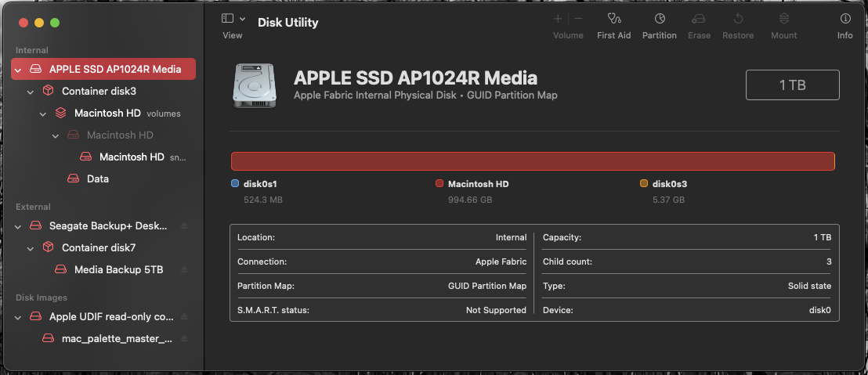868x375 pixels.
Task: Open the Info panel icon
Action: tap(844, 19)
